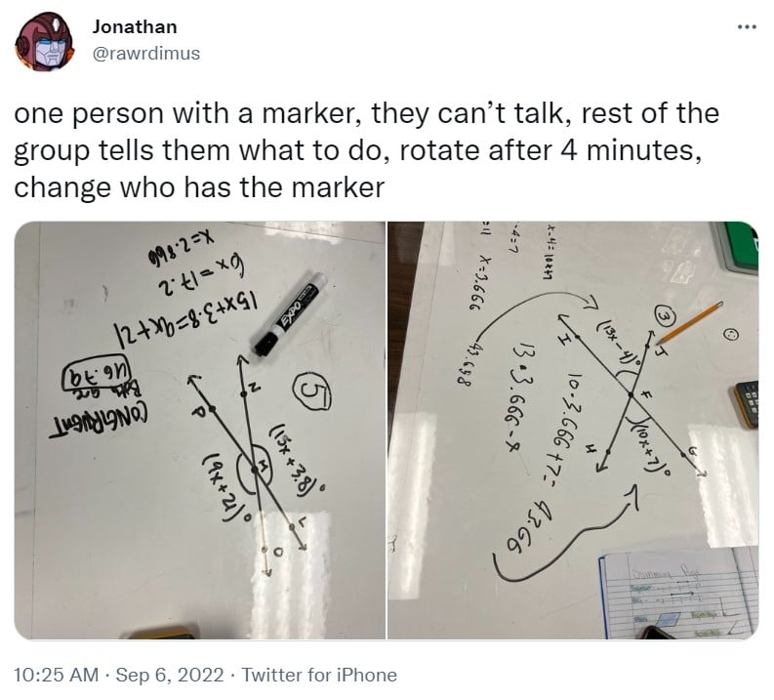Open Jonathan's profile avatar picture
This screenshot has height=700, width=774.
coord(45,43)
